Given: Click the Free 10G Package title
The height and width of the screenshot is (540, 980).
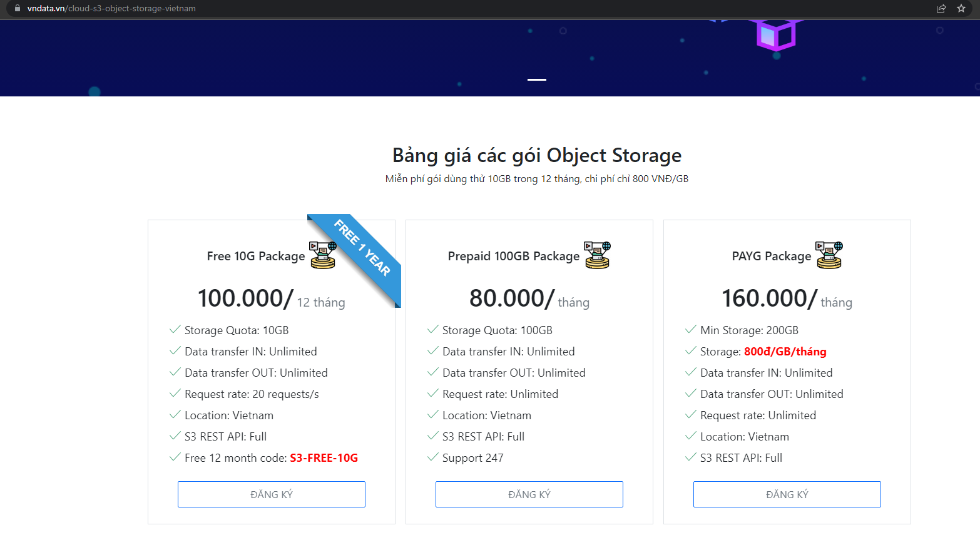Looking at the screenshot, I should tap(256, 256).
